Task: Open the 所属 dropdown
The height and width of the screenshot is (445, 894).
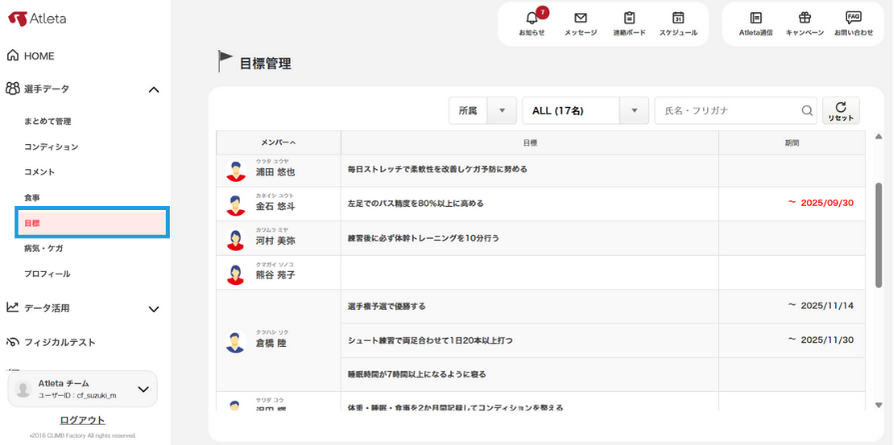Action: (483, 111)
